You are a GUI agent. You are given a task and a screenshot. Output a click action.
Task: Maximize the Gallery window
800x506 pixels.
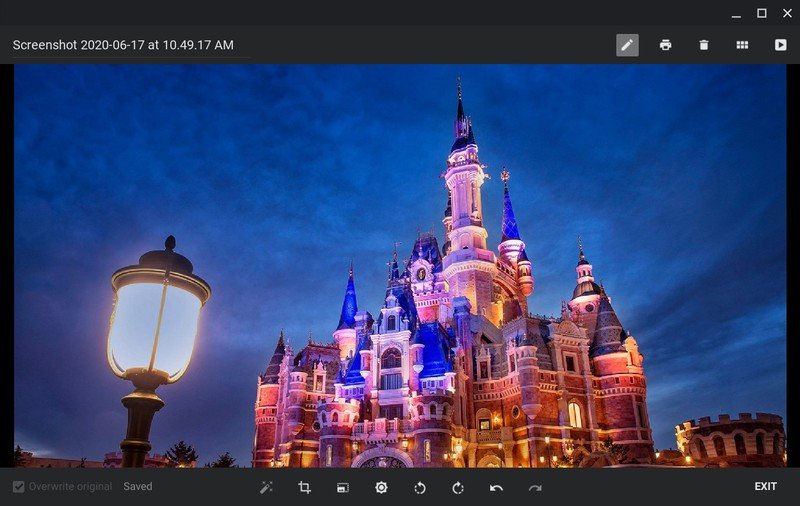(x=761, y=13)
